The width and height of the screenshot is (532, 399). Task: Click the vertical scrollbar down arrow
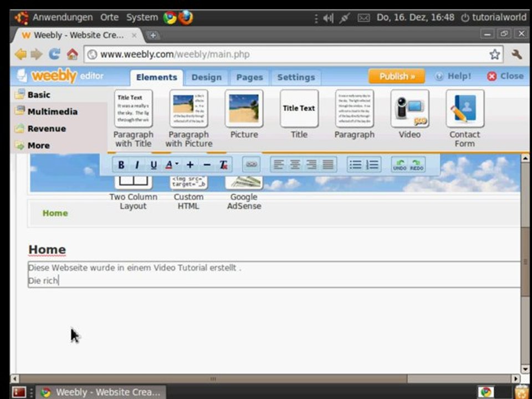click(525, 369)
